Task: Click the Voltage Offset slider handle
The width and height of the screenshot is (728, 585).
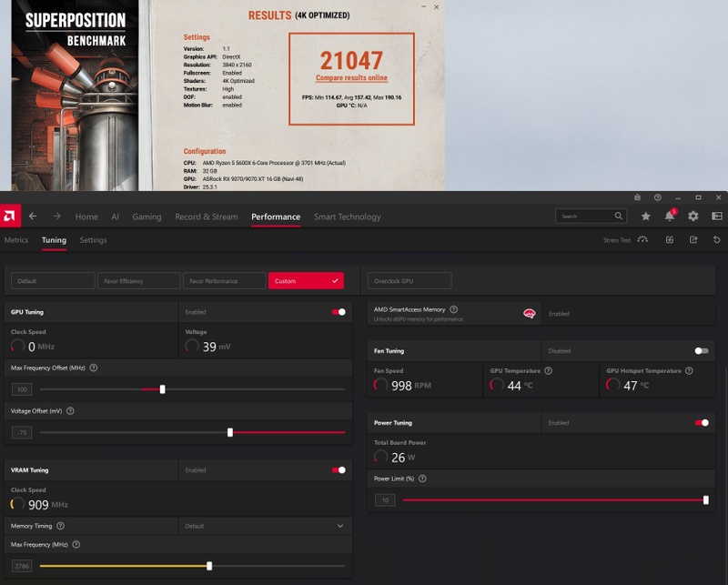Action: coord(230,433)
